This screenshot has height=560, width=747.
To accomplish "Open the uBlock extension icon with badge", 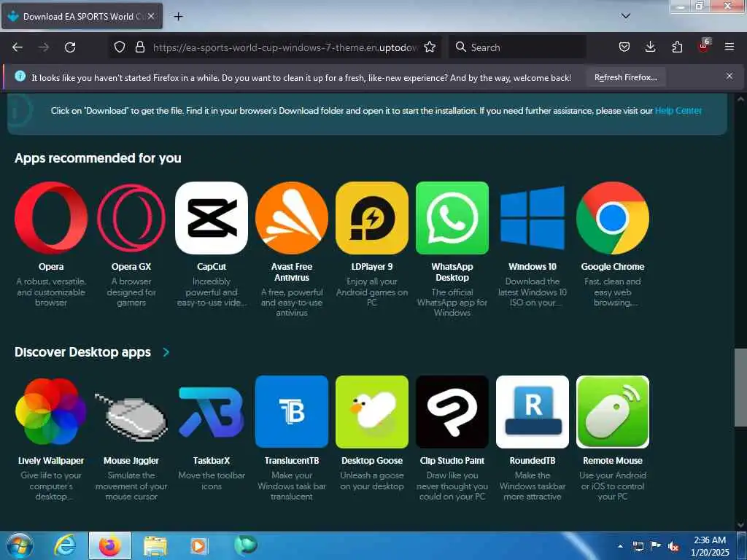I will pos(704,46).
